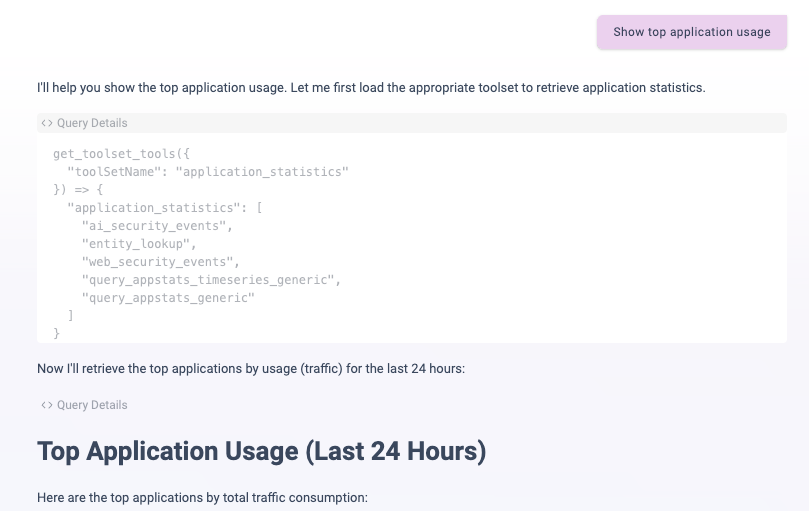The width and height of the screenshot is (809, 511).
Task: Click the sentence beginning 'I'll help you show'
Action: (x=371, y=88)
